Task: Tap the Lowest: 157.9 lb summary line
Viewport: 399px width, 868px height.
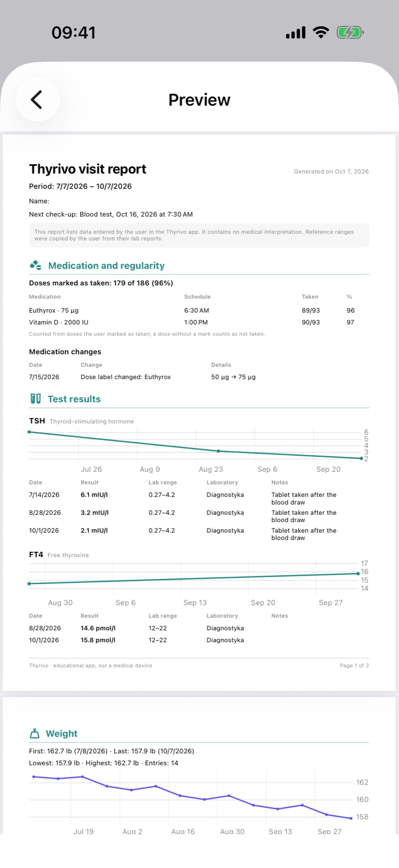Action: pos(104,763)
